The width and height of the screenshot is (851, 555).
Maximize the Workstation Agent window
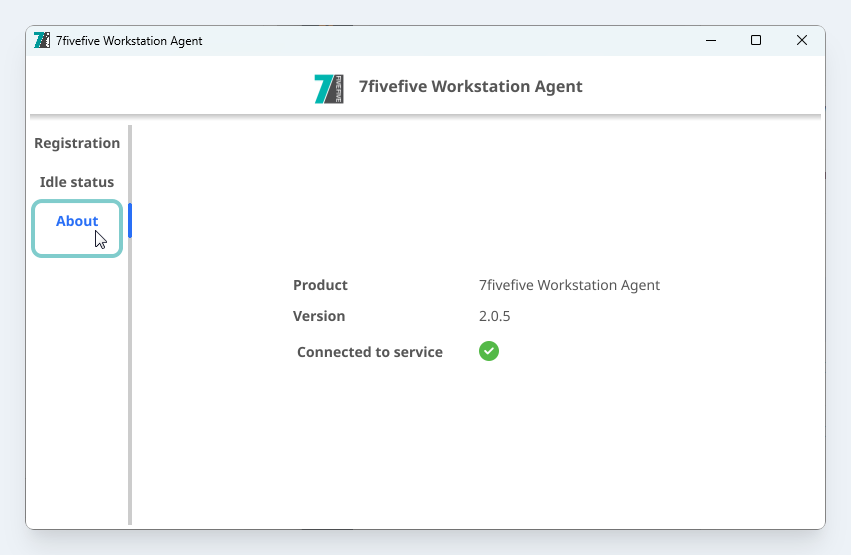(756, 41)
